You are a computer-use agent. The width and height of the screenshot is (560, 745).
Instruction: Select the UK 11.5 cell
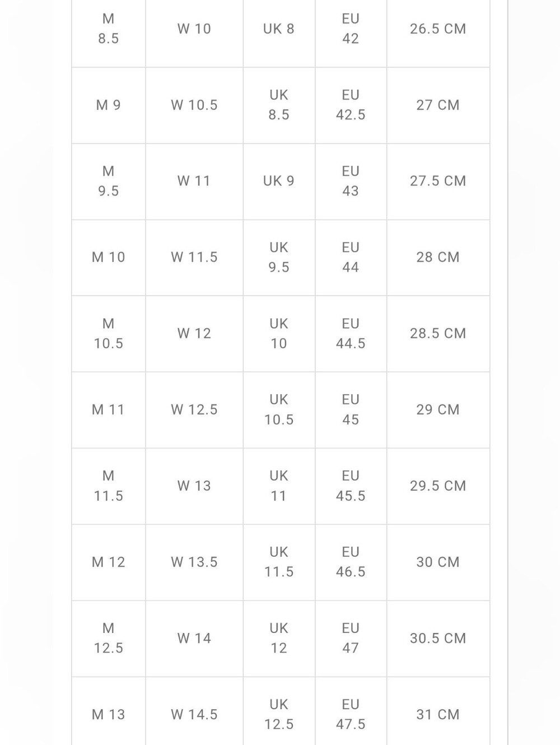279,562
